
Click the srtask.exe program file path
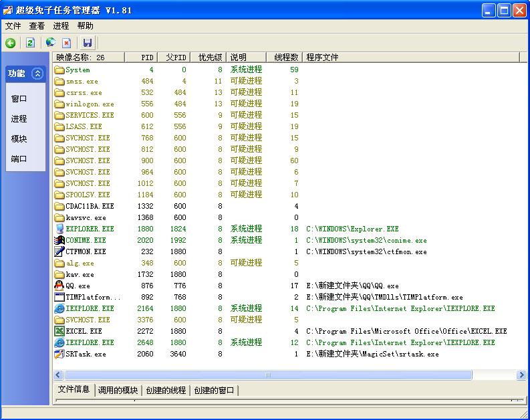coord(372,354)
